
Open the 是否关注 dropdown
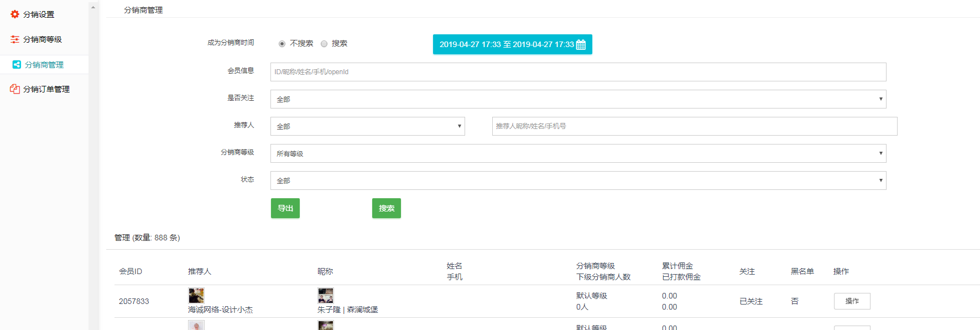coord(578,99)
